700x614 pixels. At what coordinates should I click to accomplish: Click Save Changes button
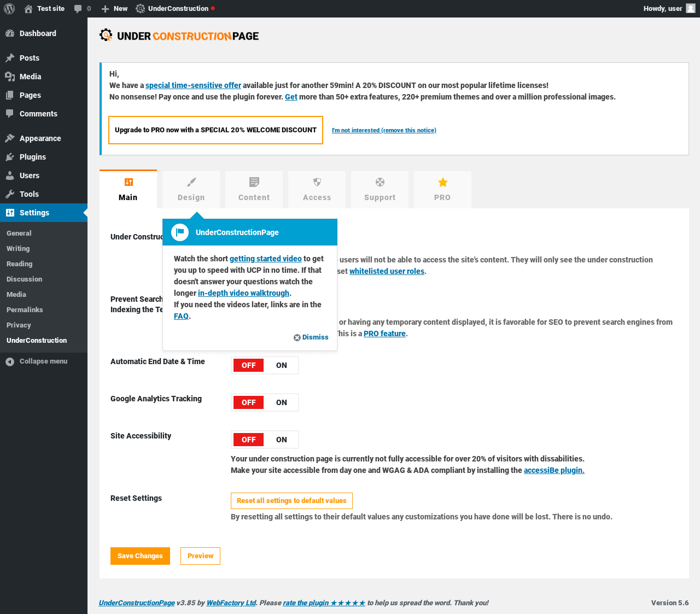pyautogui.click(x=140, y=556)
